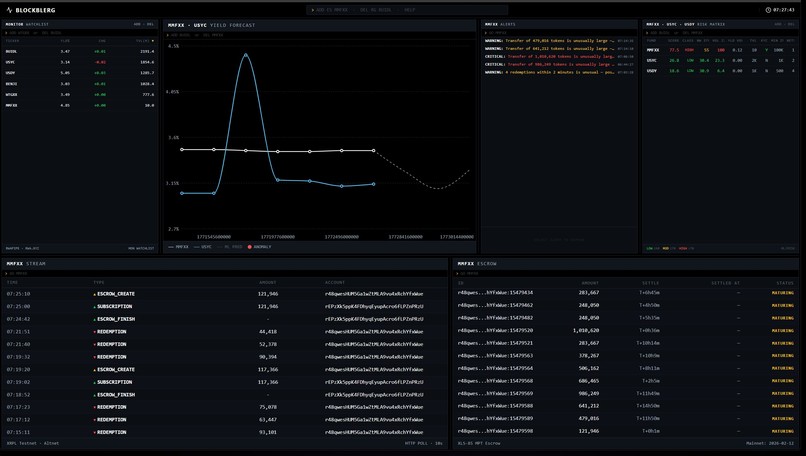806x456 pixels.
Task: Focus the Risk Matrix command input
Action: [721, 33]
